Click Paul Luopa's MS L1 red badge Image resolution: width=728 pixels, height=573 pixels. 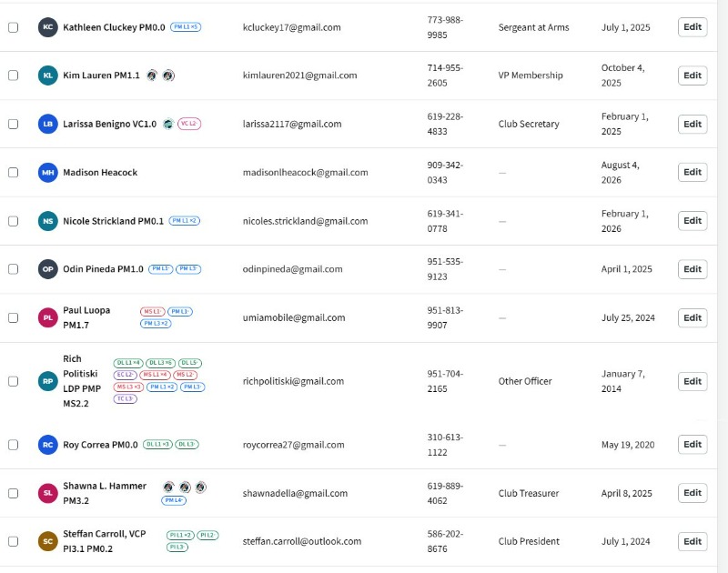(152, 312)
